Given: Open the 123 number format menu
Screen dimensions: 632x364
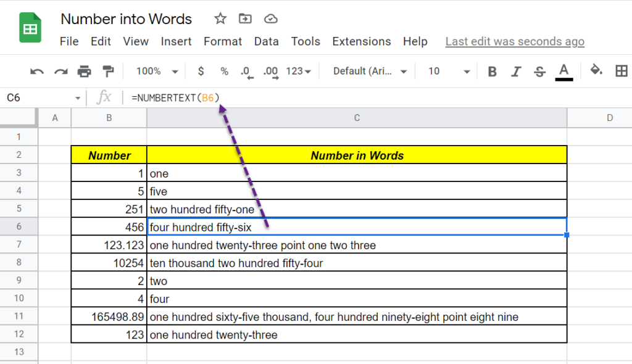Looking at the screenshot, I should pyautogui.click(x=296, y=71).
